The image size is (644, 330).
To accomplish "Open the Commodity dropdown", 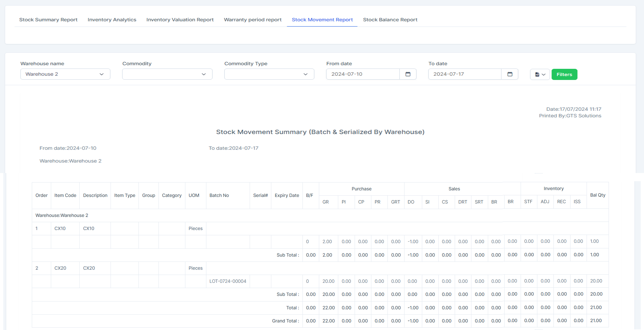I will click(x=167, y=74).
